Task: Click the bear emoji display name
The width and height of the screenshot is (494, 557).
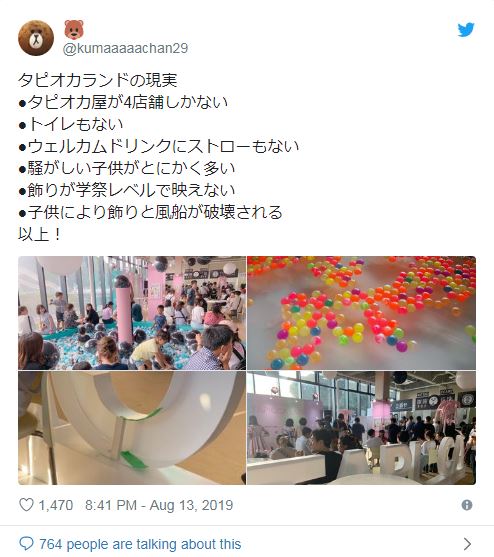Action: (x=74, y=29)
